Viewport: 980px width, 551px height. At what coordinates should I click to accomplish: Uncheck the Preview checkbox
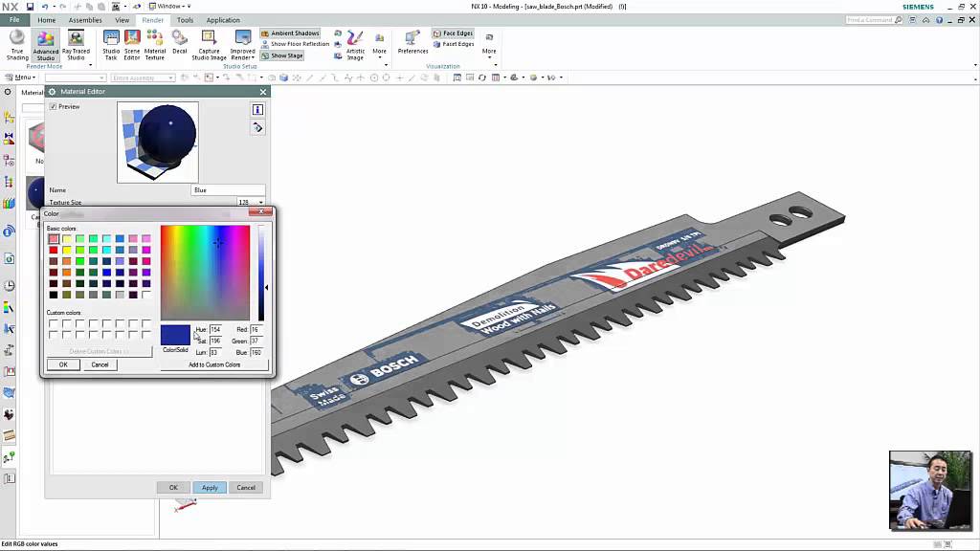[x=54, y=107]
